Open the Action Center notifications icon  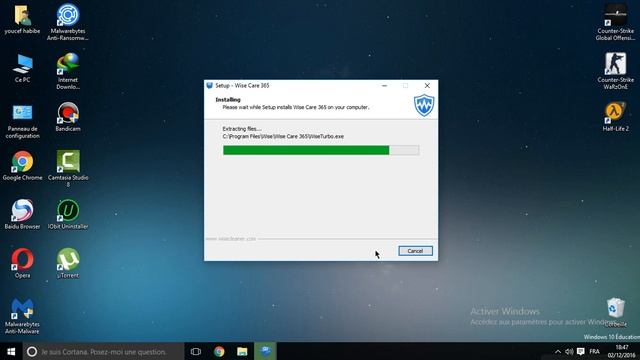coord(580,351)
